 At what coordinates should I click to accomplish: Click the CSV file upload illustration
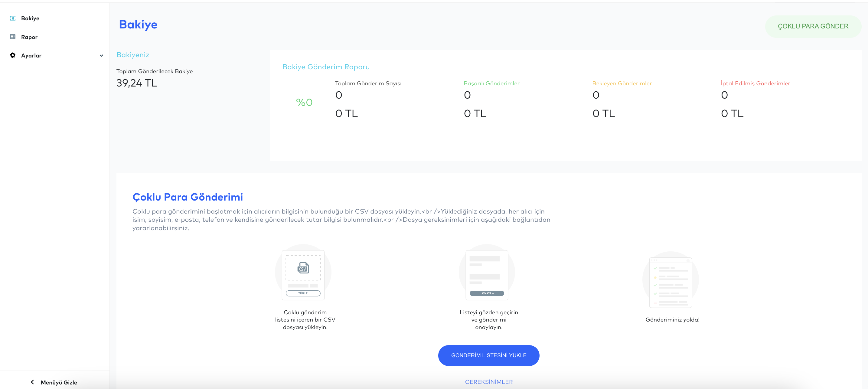[303, 268]
